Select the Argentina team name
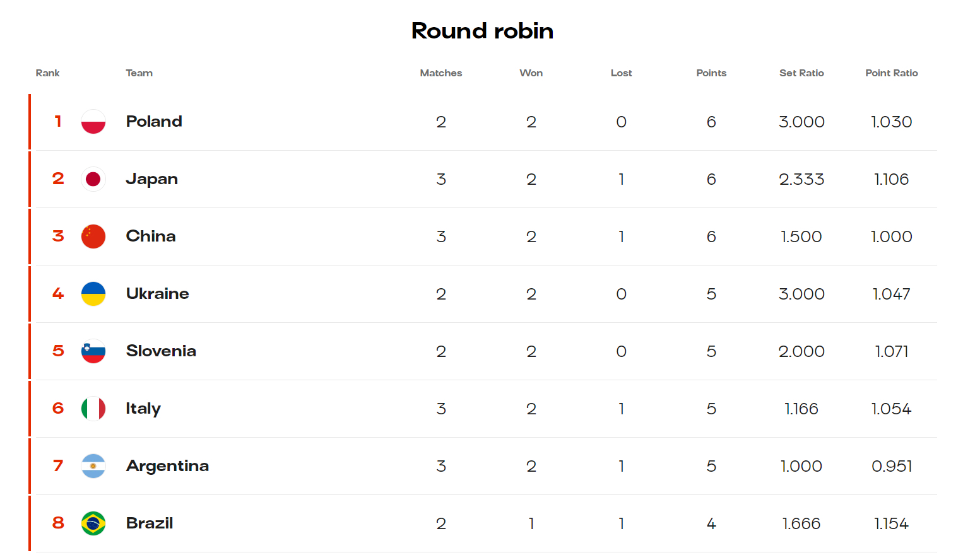963x560 pixels. point(167,466)
